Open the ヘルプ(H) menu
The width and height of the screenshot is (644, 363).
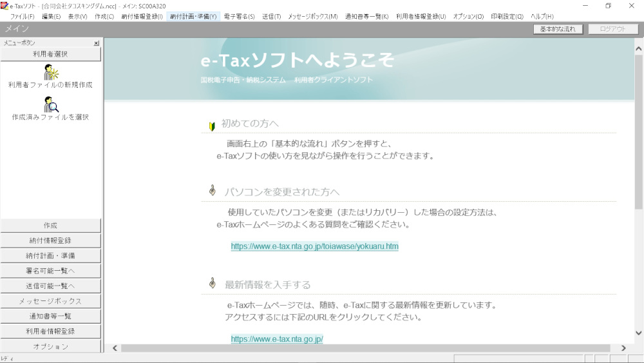tap(542, 17)
